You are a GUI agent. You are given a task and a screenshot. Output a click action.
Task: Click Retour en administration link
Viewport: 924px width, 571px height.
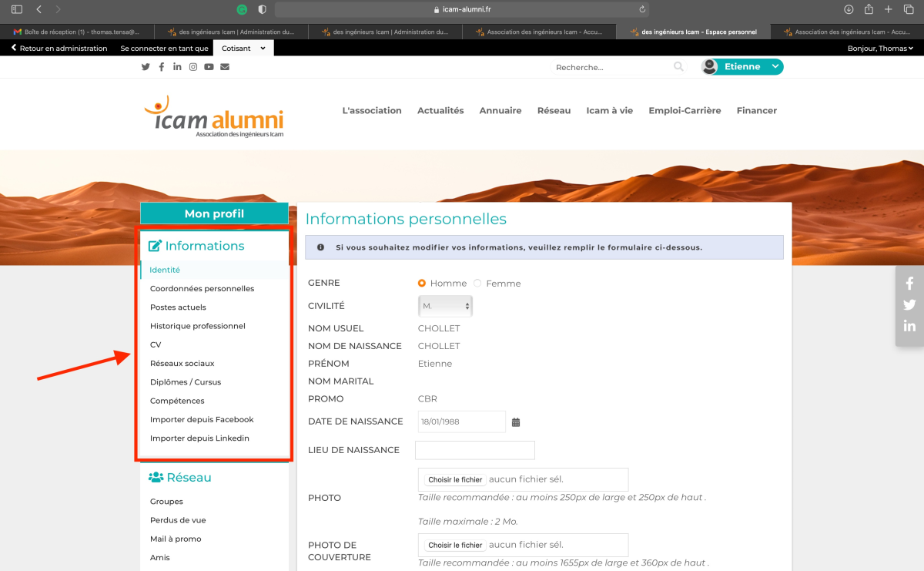pyautogui.click(x=59, y=48)
